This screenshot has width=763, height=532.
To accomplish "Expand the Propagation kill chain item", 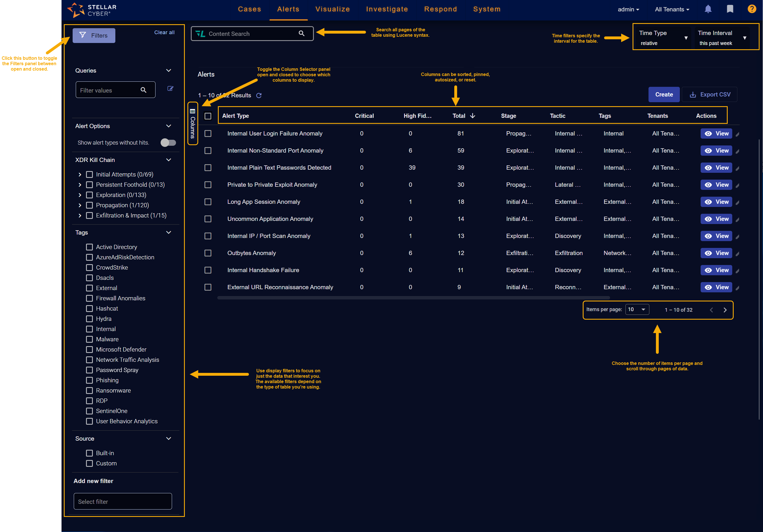I will tap(80, 205).
